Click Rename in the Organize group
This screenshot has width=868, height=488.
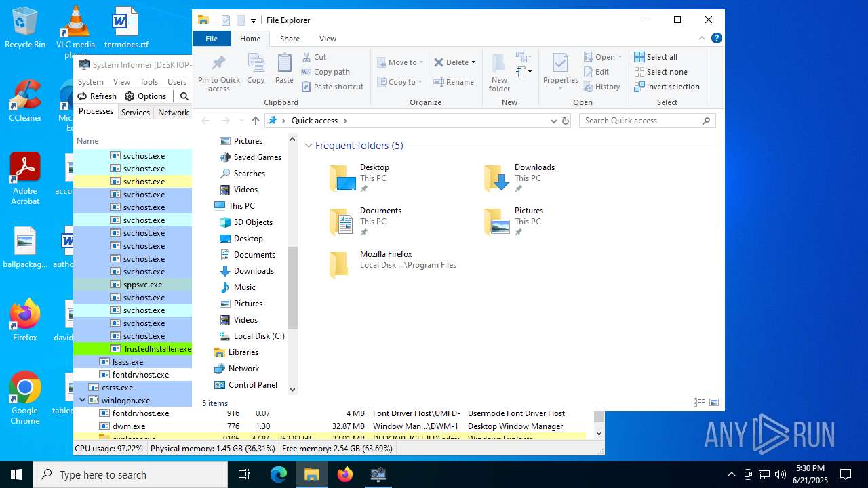coord(454,82)
